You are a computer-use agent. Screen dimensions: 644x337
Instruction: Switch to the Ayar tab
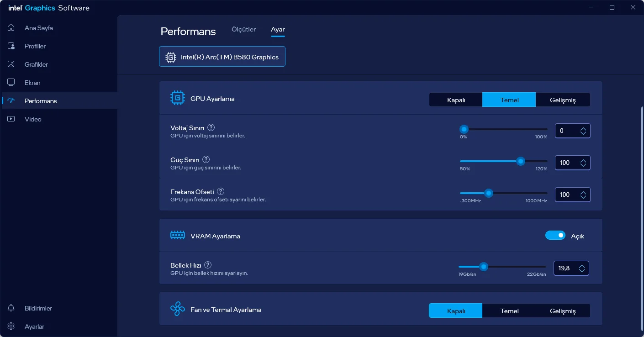tap(278, 29)
